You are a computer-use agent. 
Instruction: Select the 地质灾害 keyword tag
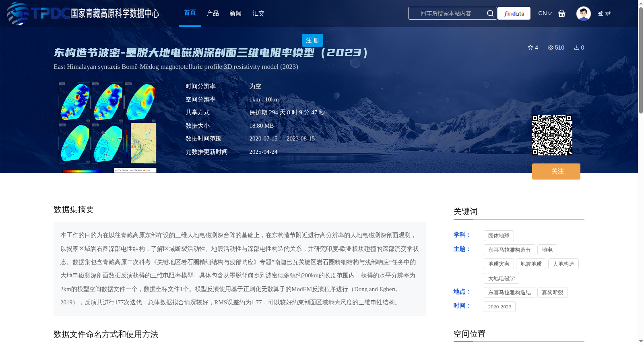499,264
